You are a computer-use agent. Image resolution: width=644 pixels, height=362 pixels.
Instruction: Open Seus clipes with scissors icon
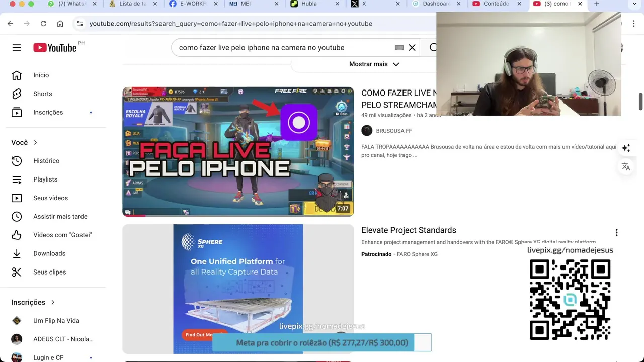(x=17, y=273)
